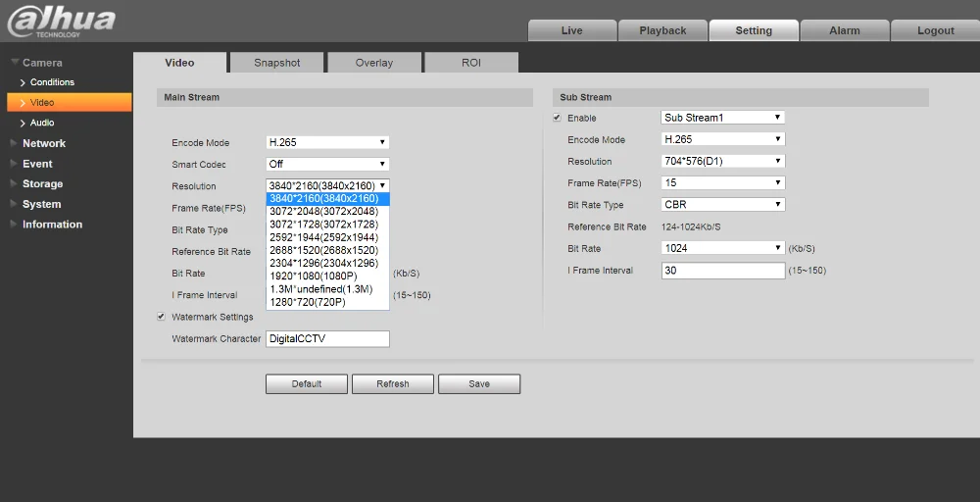Open the Alarm tab
The height and width of the screenshot is (502, 980).
(x=845, y=30)
